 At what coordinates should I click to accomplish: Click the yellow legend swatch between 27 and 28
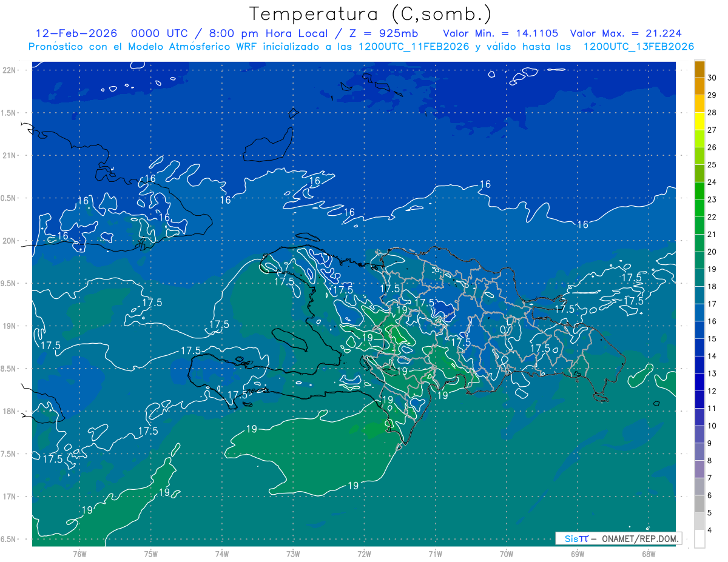pyautogui.click(x=699, y=121)
